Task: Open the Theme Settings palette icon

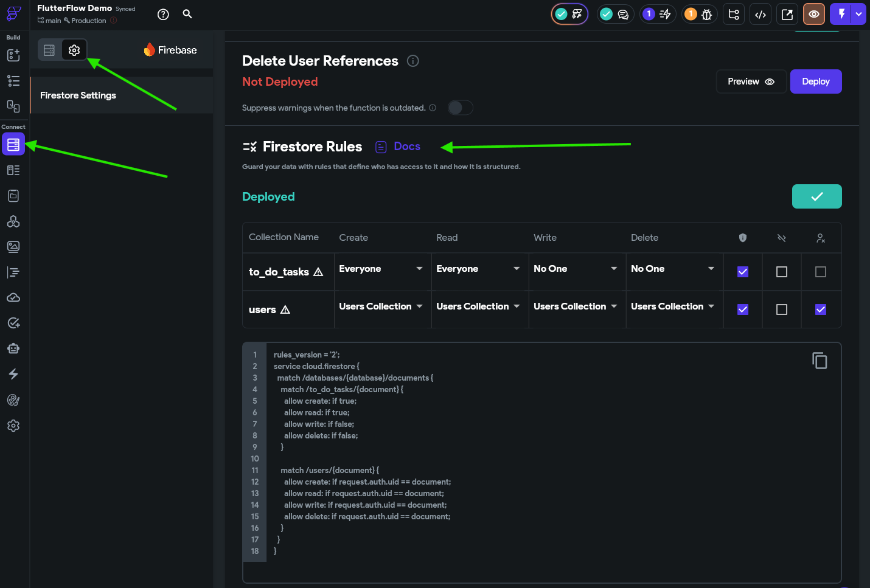Action: [x=13, y=400]
